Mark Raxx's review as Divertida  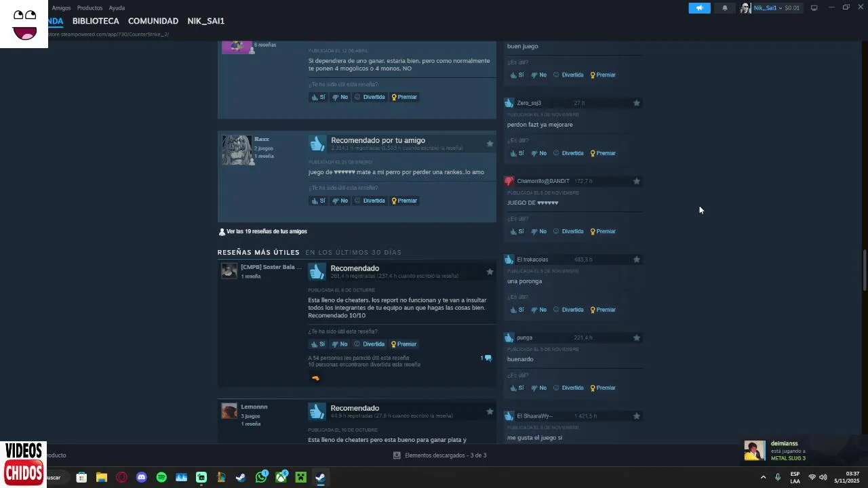(370, 201)
